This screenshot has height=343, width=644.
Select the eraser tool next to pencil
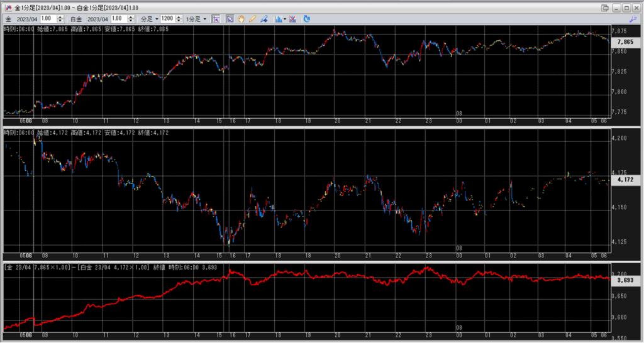264,19
